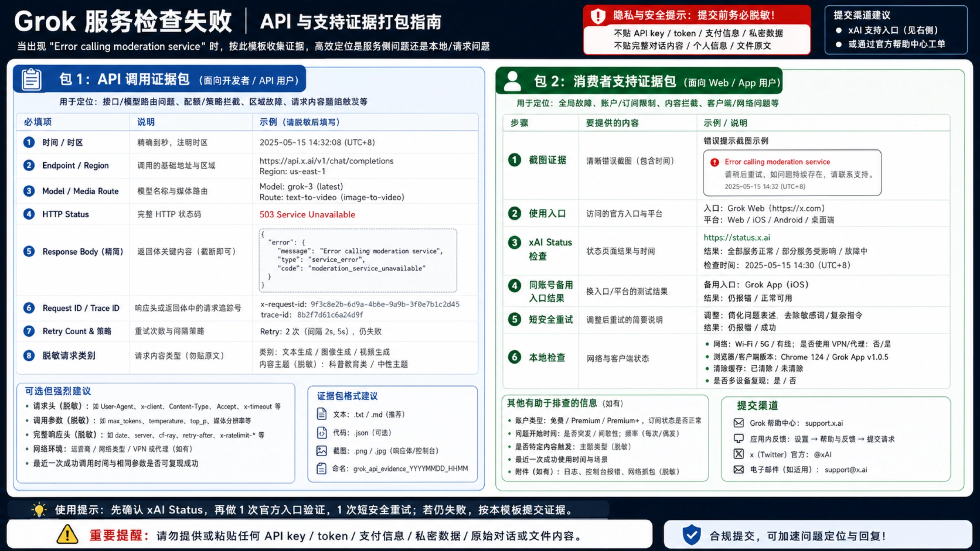Click the red shield icon in privacy notice
This screenshot has height=551, width=980.
598,16
